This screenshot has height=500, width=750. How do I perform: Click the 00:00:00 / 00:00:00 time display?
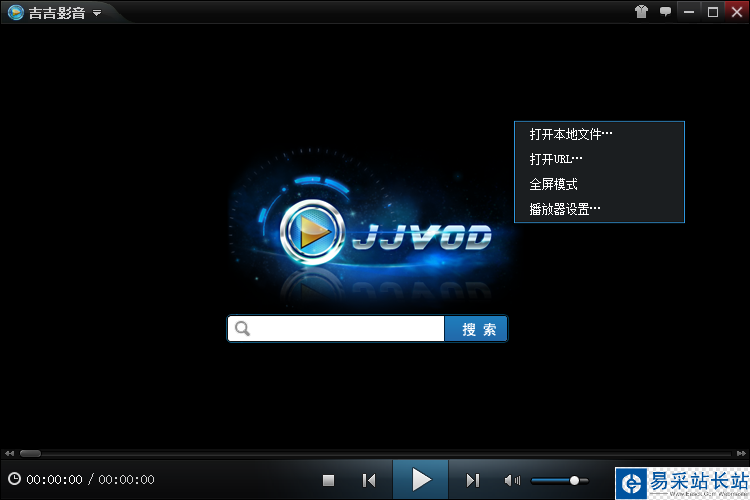pos(90,479)
